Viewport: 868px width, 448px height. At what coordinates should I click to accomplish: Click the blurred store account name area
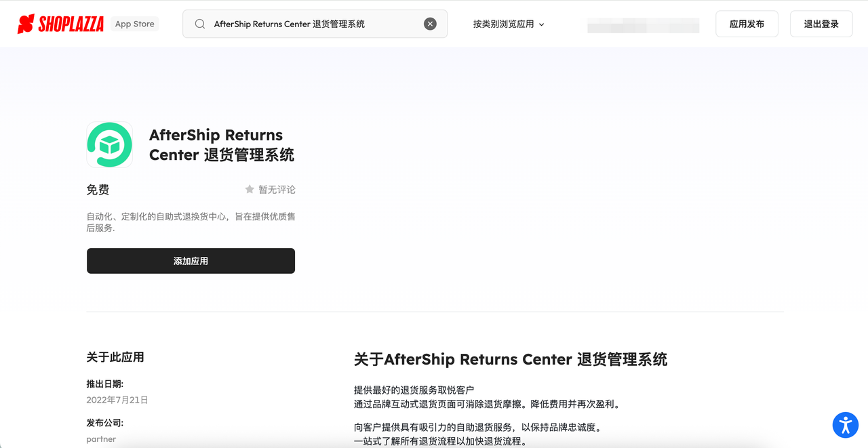[642, 25]
